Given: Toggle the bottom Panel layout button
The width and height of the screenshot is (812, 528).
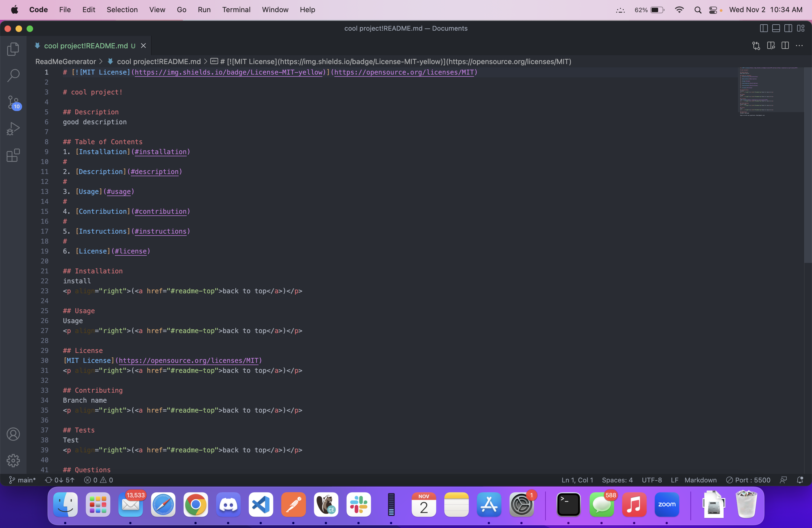Looking at the screenshot, I should 776,28.
